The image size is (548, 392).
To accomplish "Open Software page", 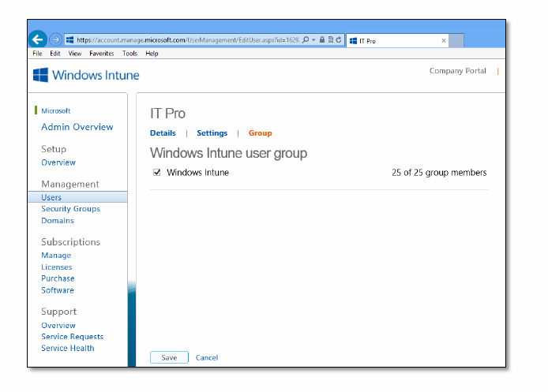I will click(x=58, y=290).
